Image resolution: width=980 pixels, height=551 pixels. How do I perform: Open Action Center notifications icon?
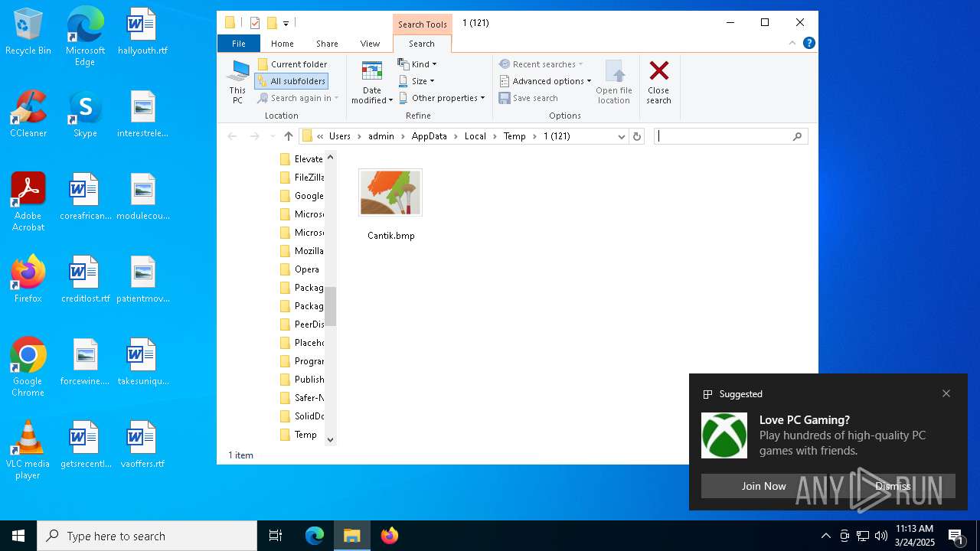pos(955,536)
